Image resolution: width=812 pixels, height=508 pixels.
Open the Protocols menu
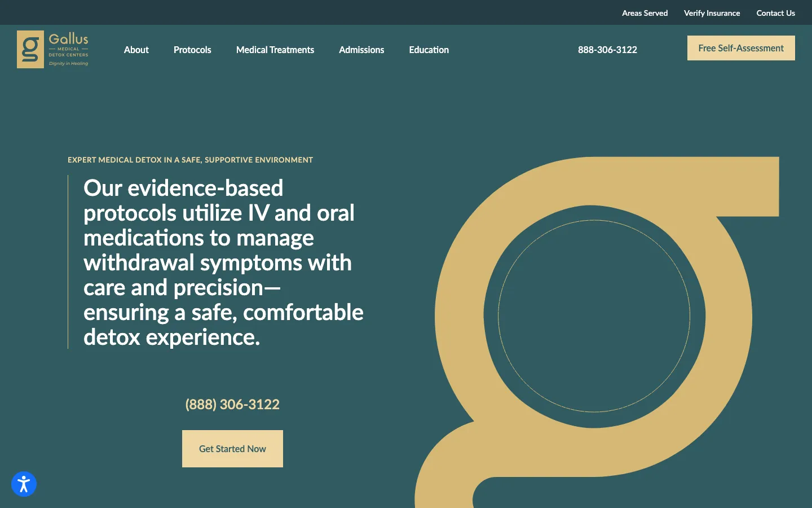192,50
